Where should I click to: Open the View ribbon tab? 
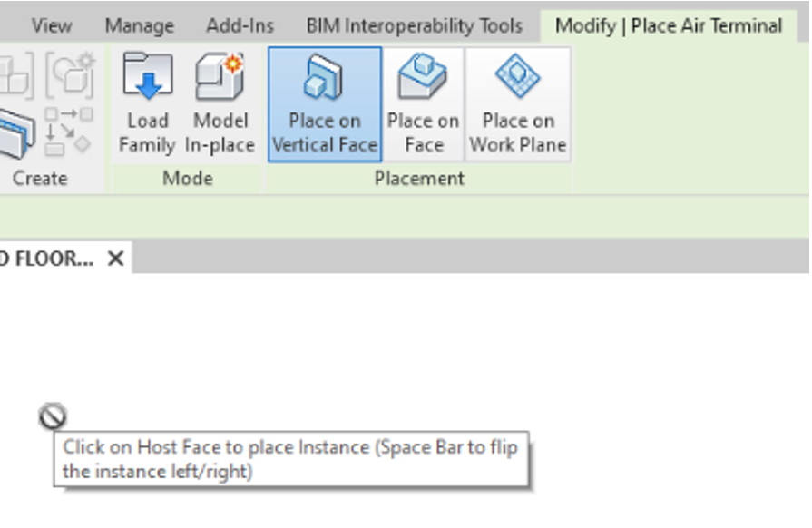point(52,25)
